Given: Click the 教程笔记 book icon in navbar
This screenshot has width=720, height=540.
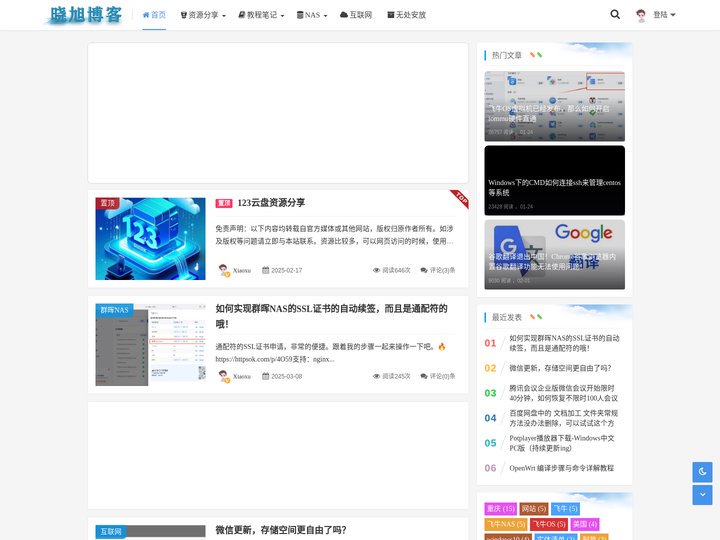Looking at the screenshot, I should [x=242, y=15].
